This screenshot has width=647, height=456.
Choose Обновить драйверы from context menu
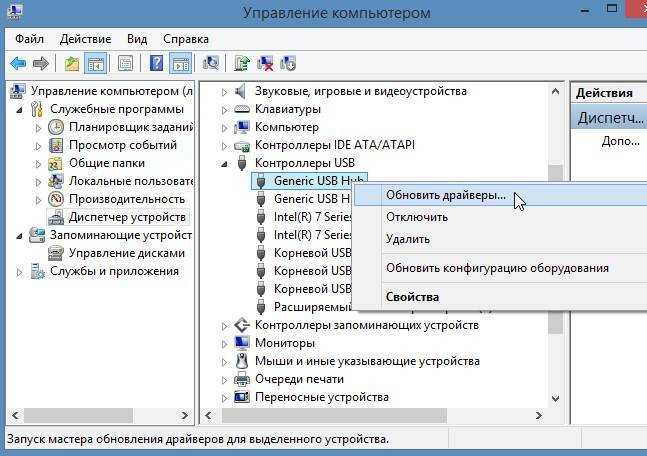(x=501, y=195)
